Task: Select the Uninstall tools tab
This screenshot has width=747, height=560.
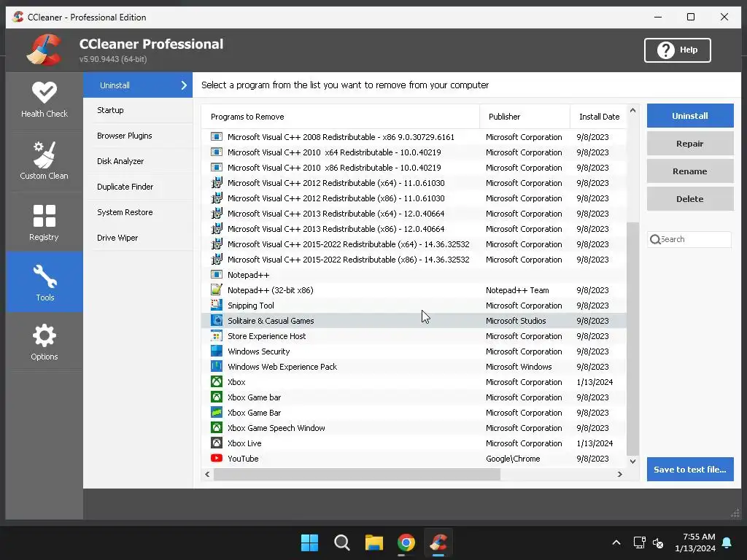Action: coord(138,85)
